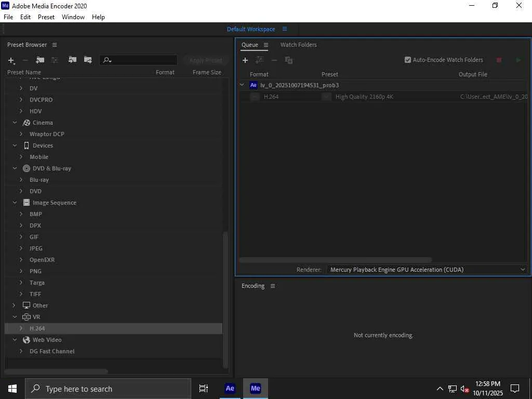The height and width of the screenshot is (399, 532).
Task: Add source to the Queue
Action: coord(245,60)
